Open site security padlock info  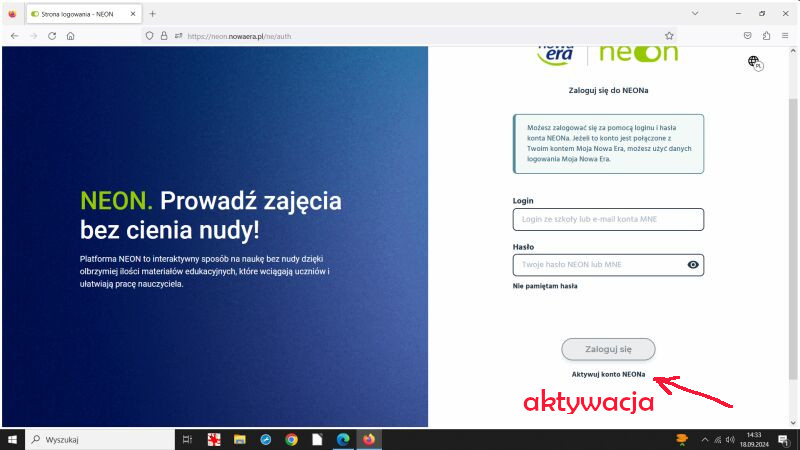tap(164, 36)
